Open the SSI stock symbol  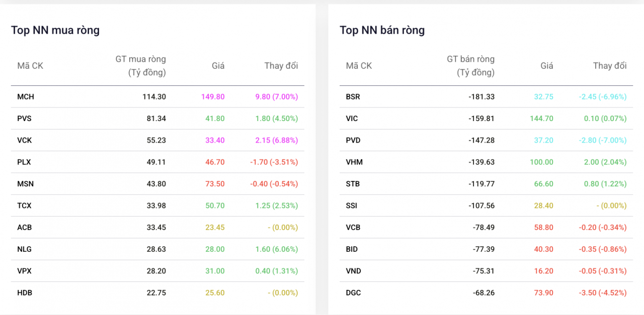coord(352,205)
